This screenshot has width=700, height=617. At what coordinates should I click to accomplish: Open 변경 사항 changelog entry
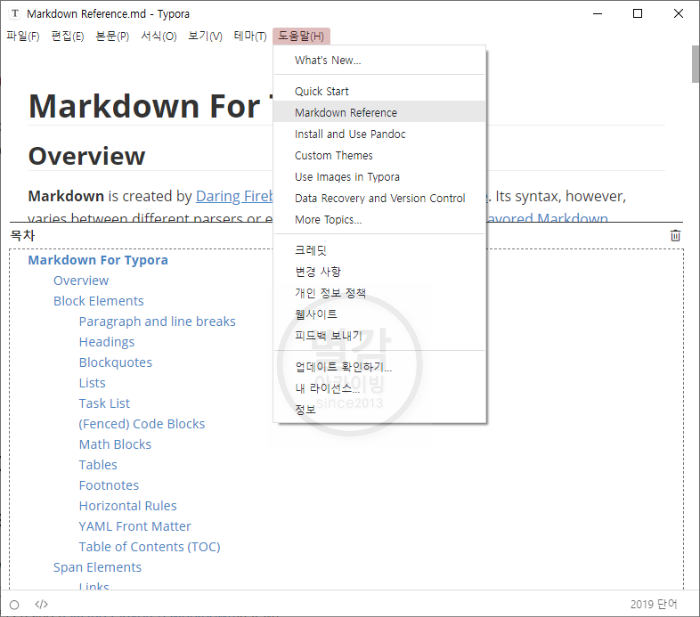(379, 271)
